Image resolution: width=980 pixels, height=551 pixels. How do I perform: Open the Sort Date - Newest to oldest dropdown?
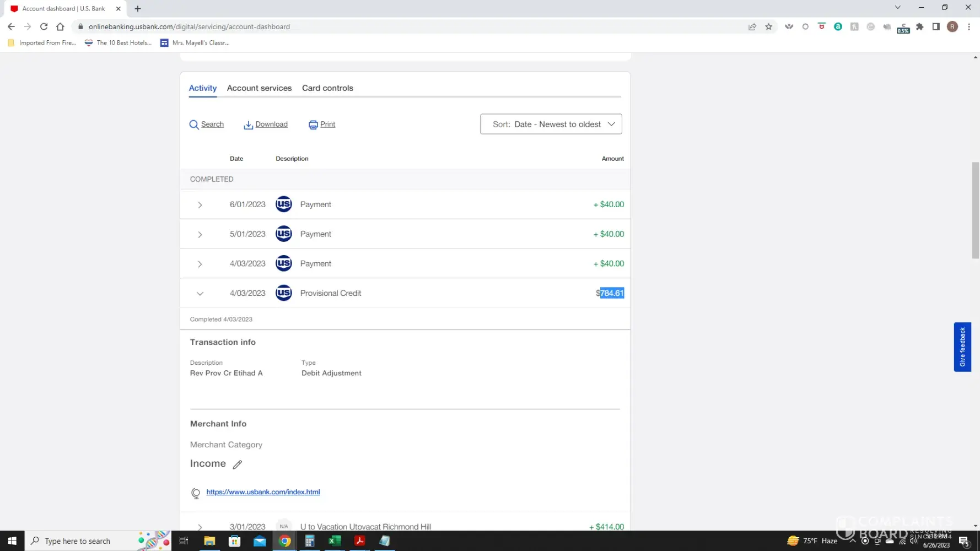click(x=551, y=124)
